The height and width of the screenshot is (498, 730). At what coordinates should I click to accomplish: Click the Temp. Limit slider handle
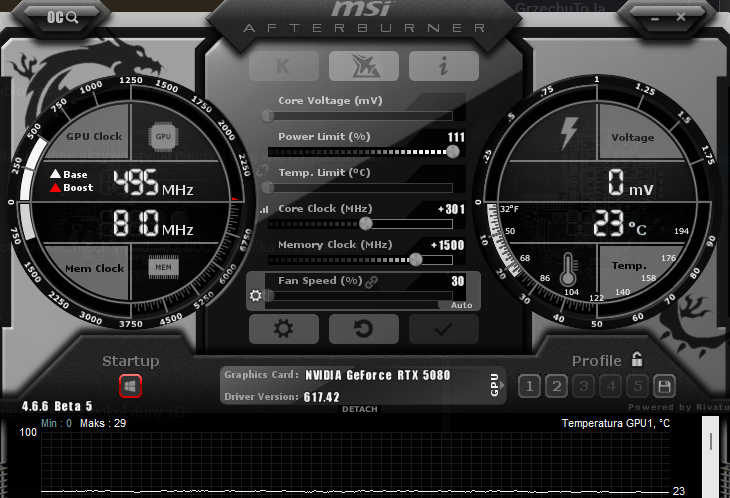pyautogui.click(x=268, y=188)
